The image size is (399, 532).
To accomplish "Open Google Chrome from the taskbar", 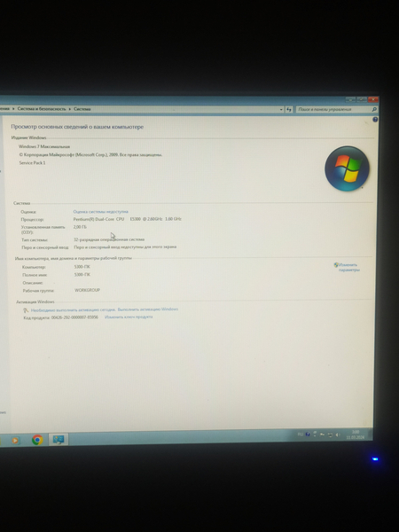I will point(37,440).
